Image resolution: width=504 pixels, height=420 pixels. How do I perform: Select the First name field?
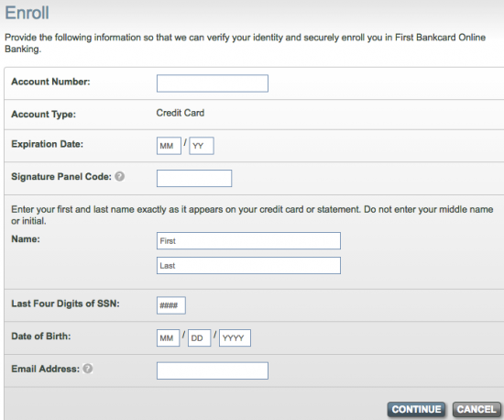point(248,241)
